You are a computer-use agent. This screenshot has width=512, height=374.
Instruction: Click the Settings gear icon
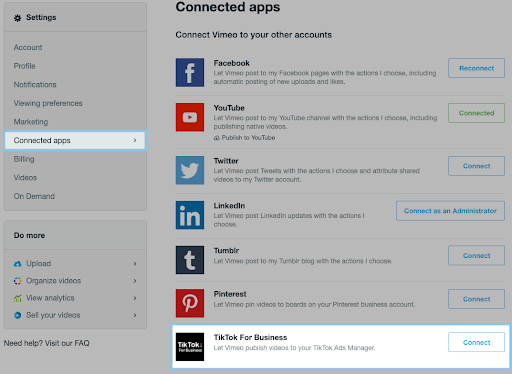pyautogui.click(x=17, y=18)
